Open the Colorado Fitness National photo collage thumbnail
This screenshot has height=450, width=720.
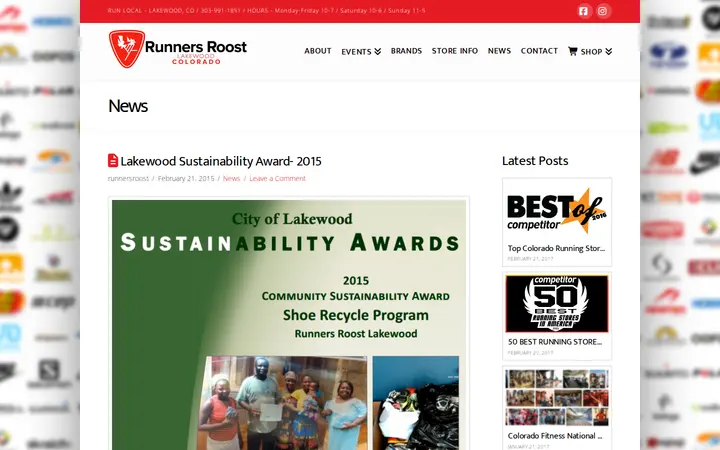[x=557, y=398]
